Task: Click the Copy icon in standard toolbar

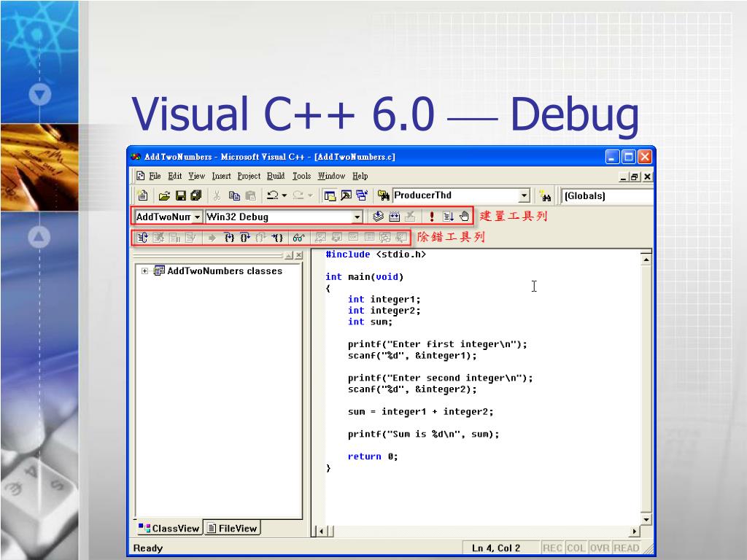Action: tap(234, 195)
